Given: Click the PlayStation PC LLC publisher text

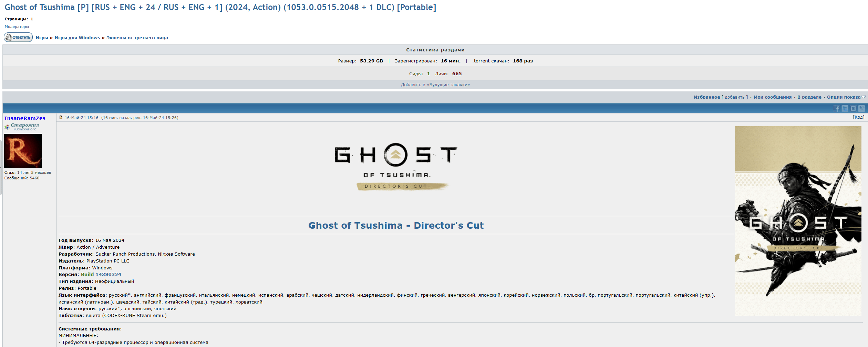Looking at the screenshot, I should click(x=108, y=261).
